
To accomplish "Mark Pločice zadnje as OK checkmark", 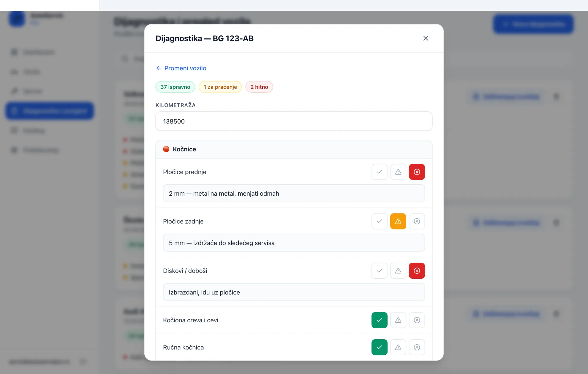I will point(379,221).
